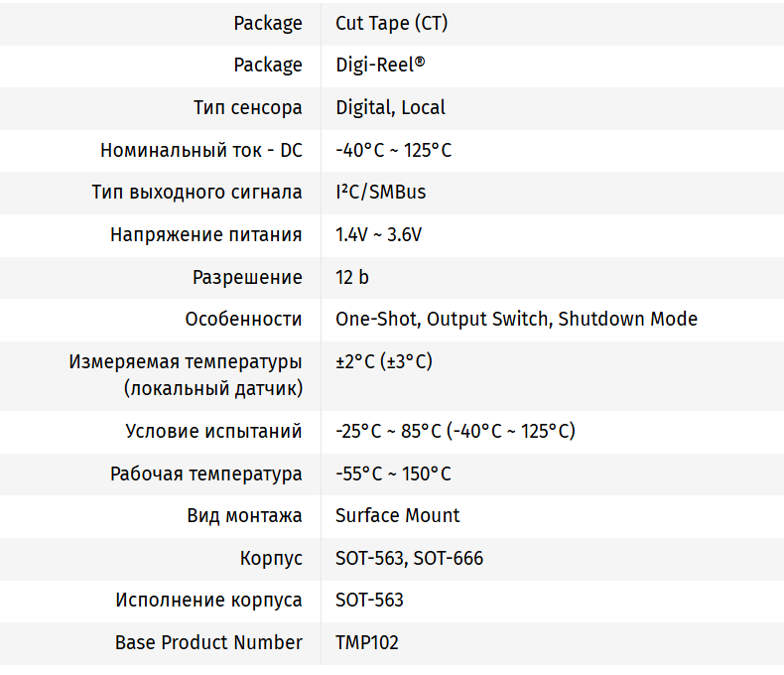Click the "One-Shot, Output Switch, Shutdown Mode" text
The image size is (784, 675).
pyautogui.click(x=516, y=319)
